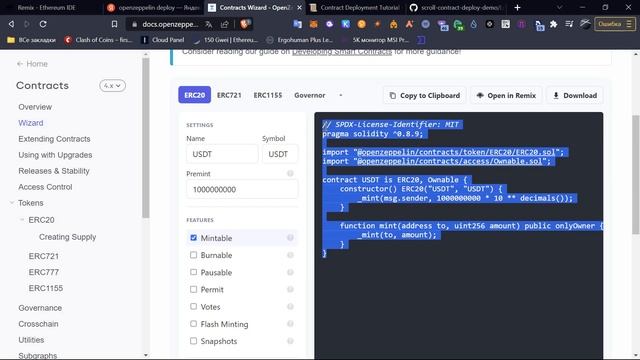Enable the Snapshots checkbox
This screenshot has height=360, width=640.
coord(193,341)
